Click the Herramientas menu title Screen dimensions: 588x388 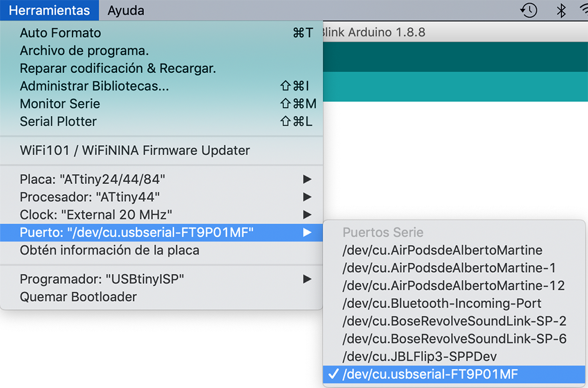pyautogui.click(x=50, y=11)
